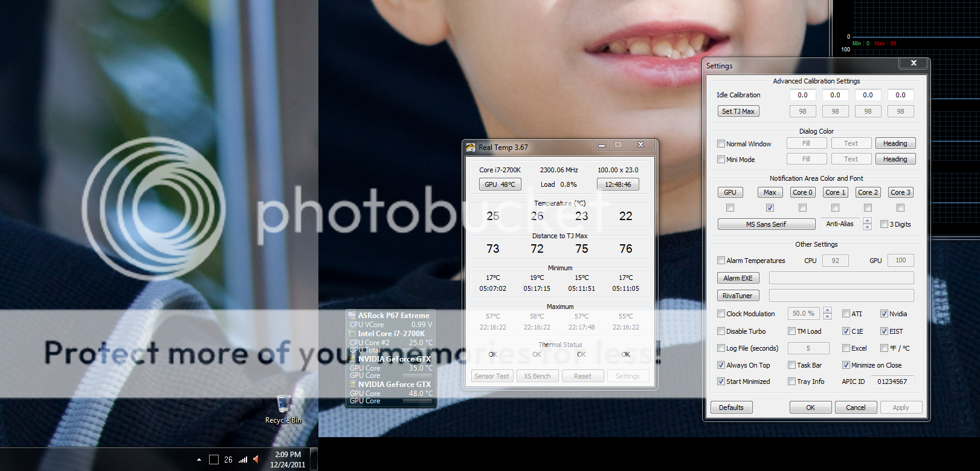Click OK in the Settings dialog
This screenshot has width=980, height=471.
click(811, 408)
